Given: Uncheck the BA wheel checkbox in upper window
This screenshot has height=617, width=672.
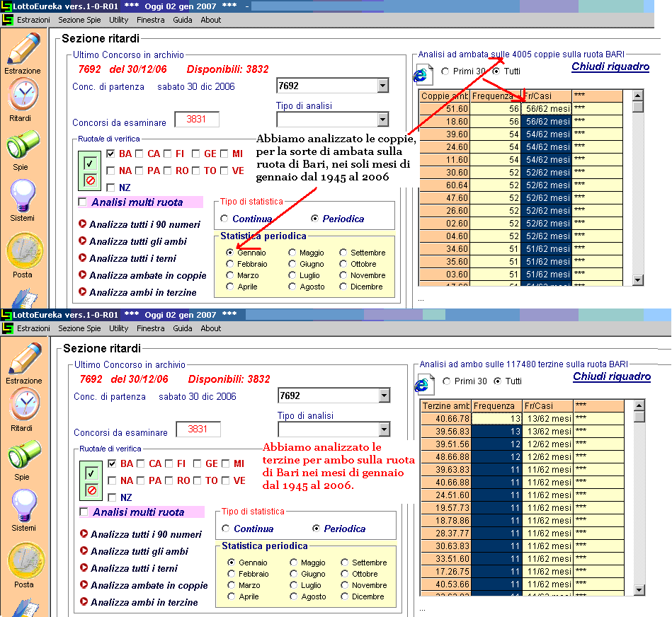Looking at the screenshot, I should (110, 154).
